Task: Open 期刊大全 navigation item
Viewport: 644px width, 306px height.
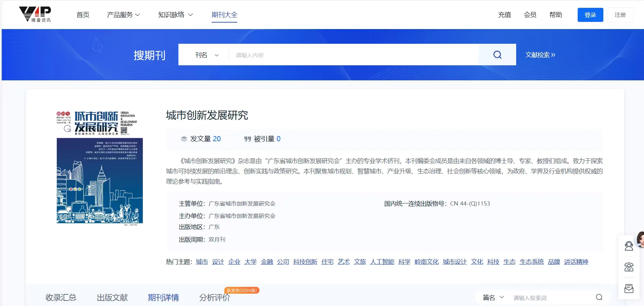Action: [224, 15]
